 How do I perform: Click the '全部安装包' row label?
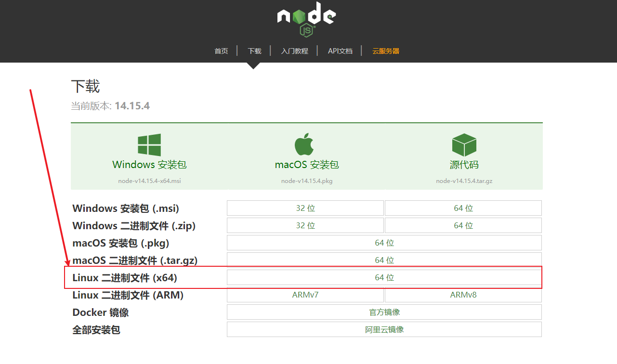point(96,330)
